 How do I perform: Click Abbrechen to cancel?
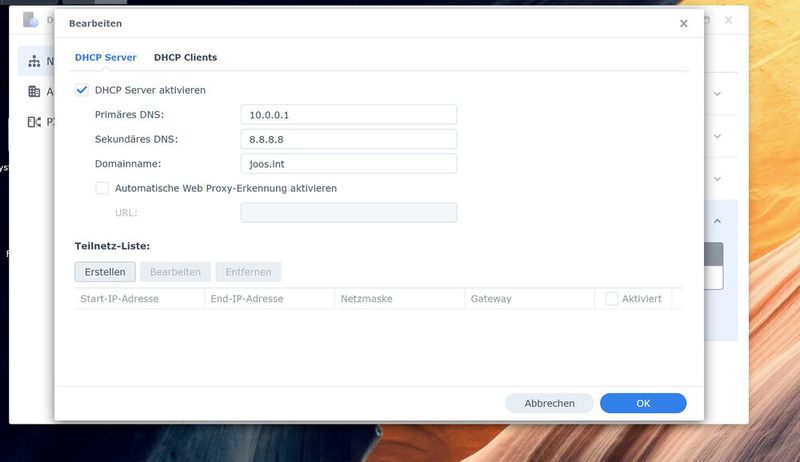point(549,403)
